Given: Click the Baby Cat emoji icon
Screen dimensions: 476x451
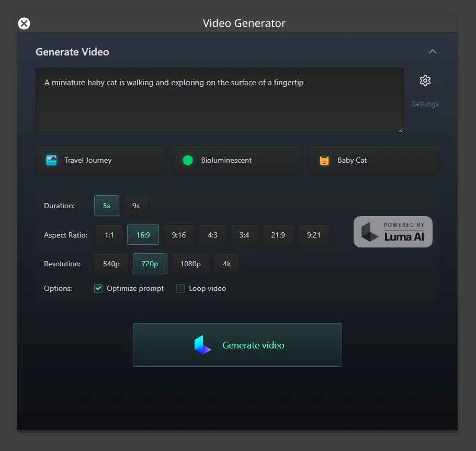Looking at the screenshot, I should pos(324,160).
